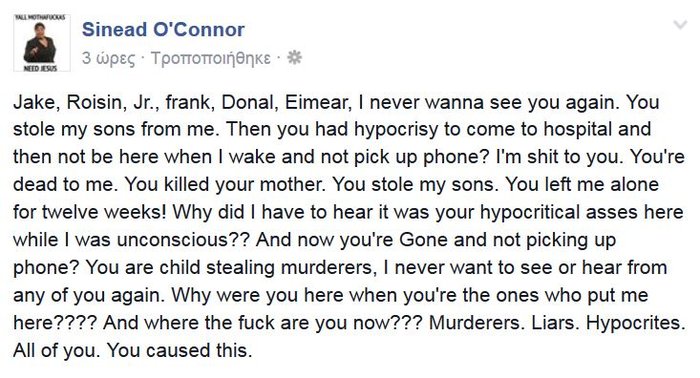Open the Sinead O'Connor profile name link
Viewport: 700px width, 378px height.
coord(163,29)
